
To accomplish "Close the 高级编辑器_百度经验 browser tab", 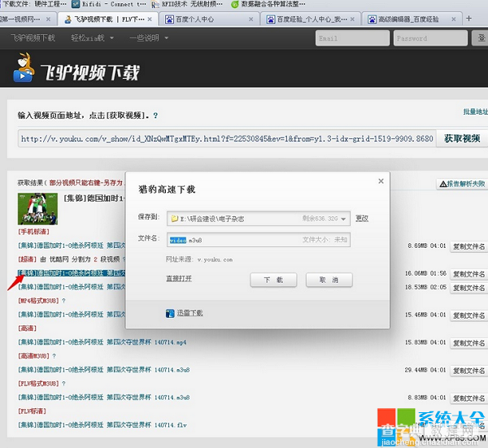I will click(x=454, y=20).
